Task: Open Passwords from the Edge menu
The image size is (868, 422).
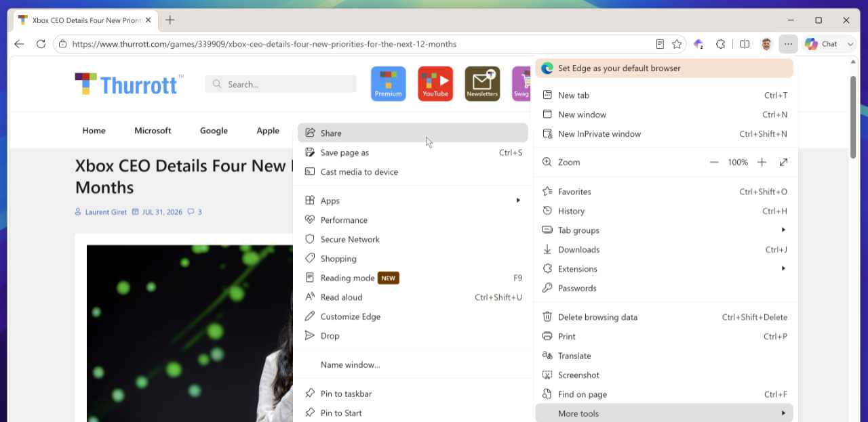Action: (664, 288)
